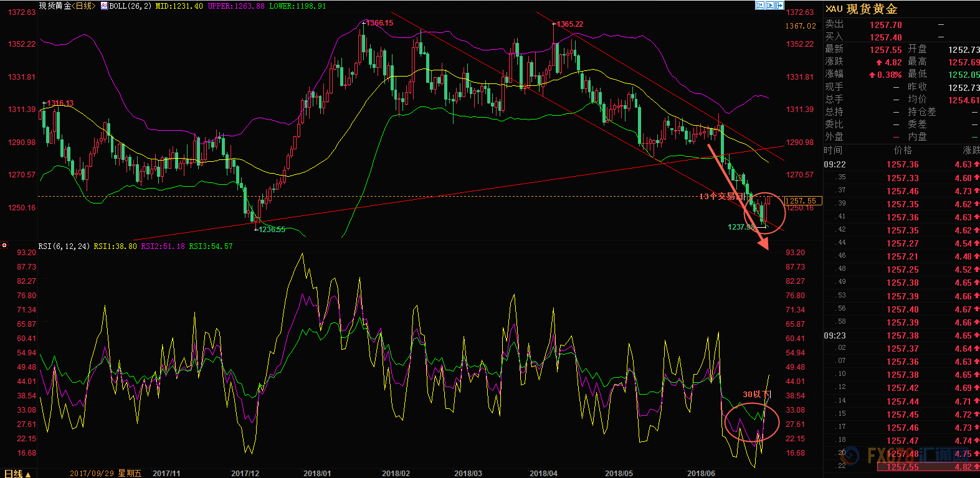Click the first chart zoom toolbar icon

pos(760,5)
